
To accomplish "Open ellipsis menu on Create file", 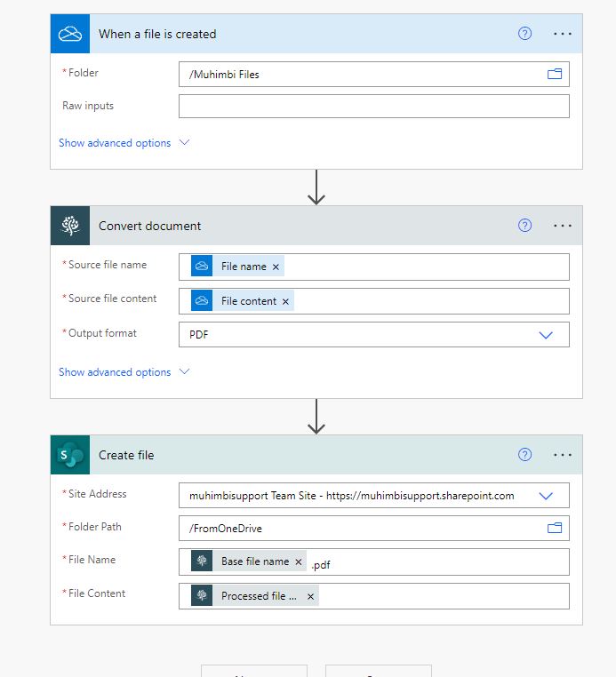I will [563, 455].
